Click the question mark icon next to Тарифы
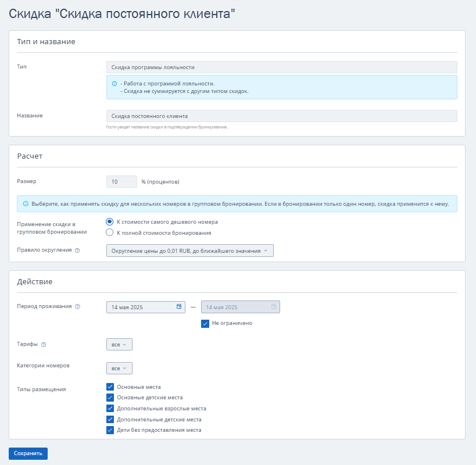Viewport: 476px width, 465px height. click(x=44, y=345)
